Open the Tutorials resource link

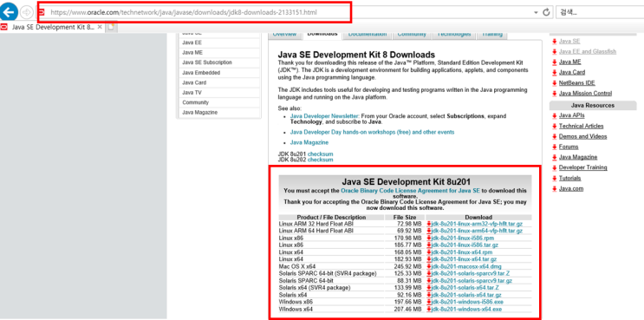pyautogui.click(x=569, y=179)
